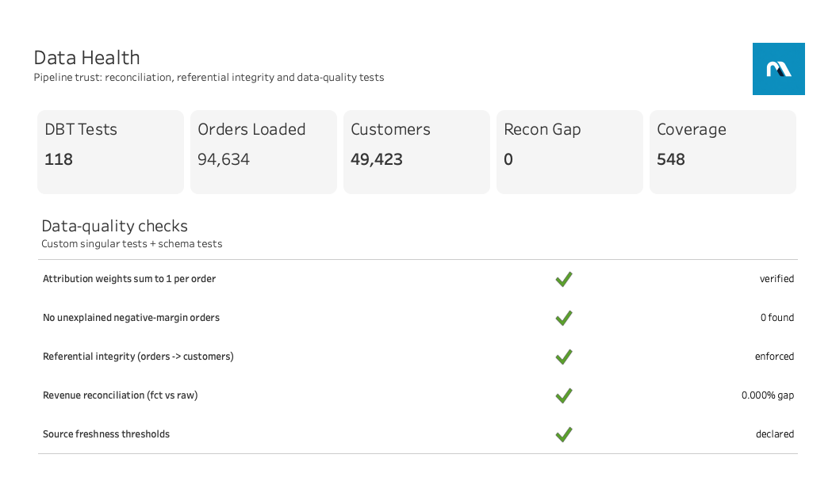This screenshot has width=832, height=504.
Task: Click checkmark for Source freshness thresholds row
Action: click(563, 434)
